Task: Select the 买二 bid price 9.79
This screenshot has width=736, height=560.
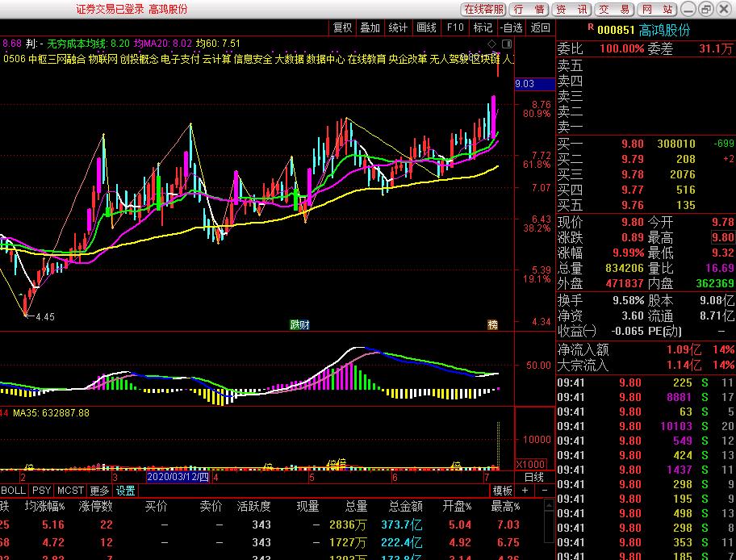Action: coord(632,159)
